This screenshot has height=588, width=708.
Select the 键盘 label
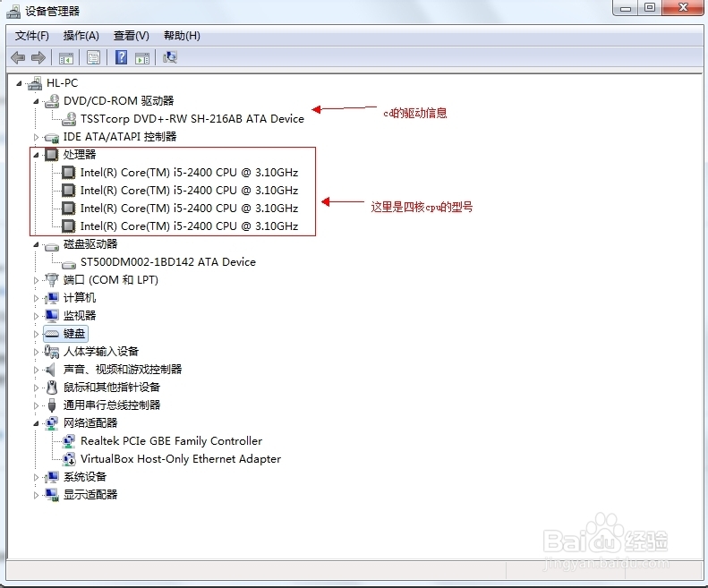tap(74, 334)
